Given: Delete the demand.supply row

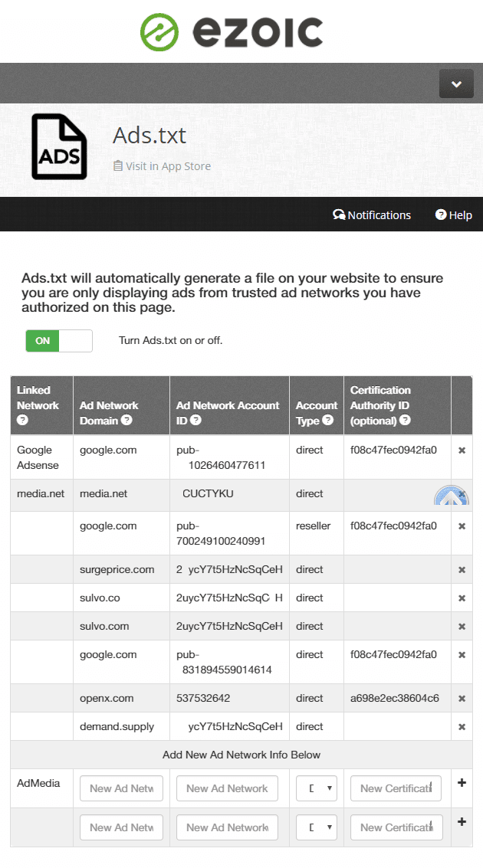Looking at the screenshot, I should (462, 727).
